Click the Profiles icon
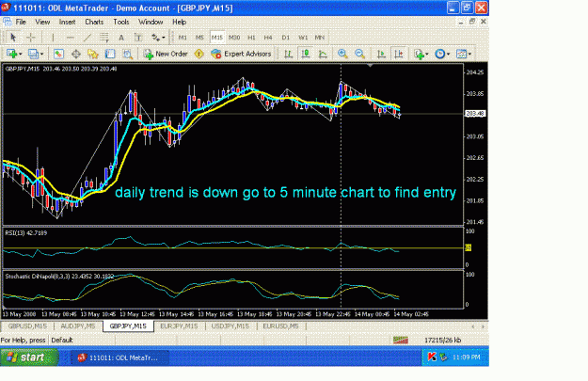This screenshot has width=588, height=381. click(x=33, y=54)
